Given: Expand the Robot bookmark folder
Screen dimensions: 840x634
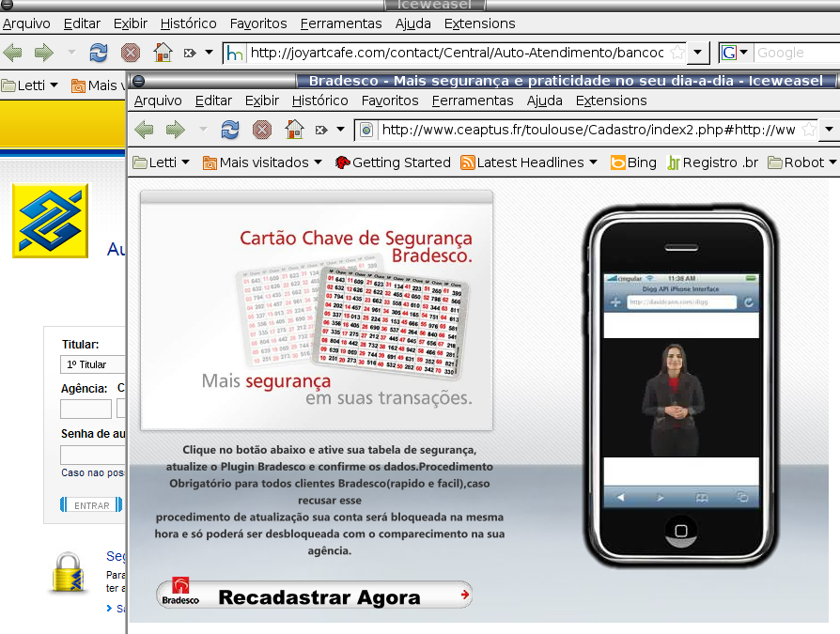Looking at the screenshot, I should point(802,162).
